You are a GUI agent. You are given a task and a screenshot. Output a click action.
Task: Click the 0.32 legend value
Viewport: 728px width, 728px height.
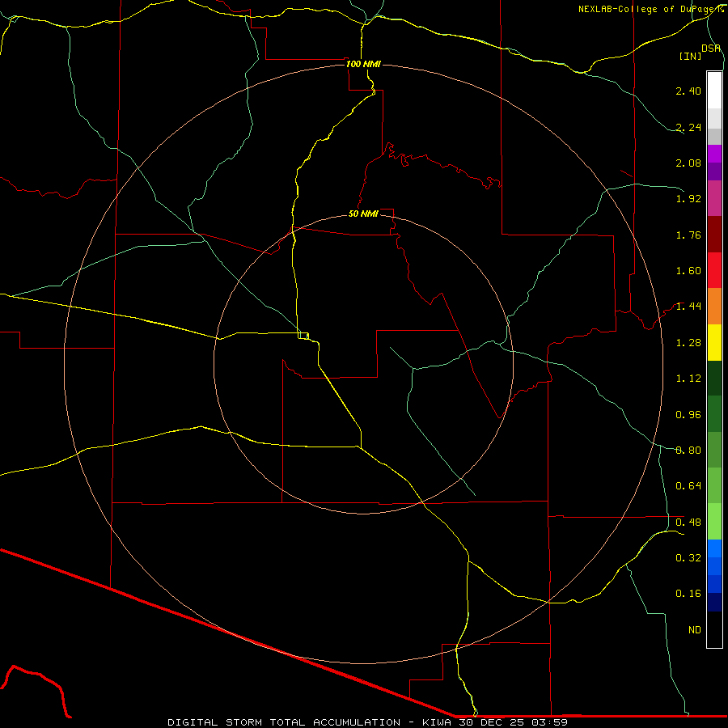688,558
